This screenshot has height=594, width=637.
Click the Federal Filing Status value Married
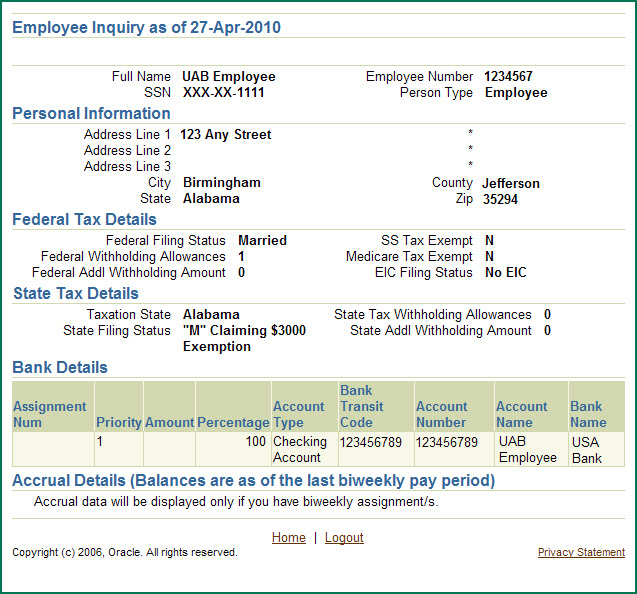coord(262,240)
